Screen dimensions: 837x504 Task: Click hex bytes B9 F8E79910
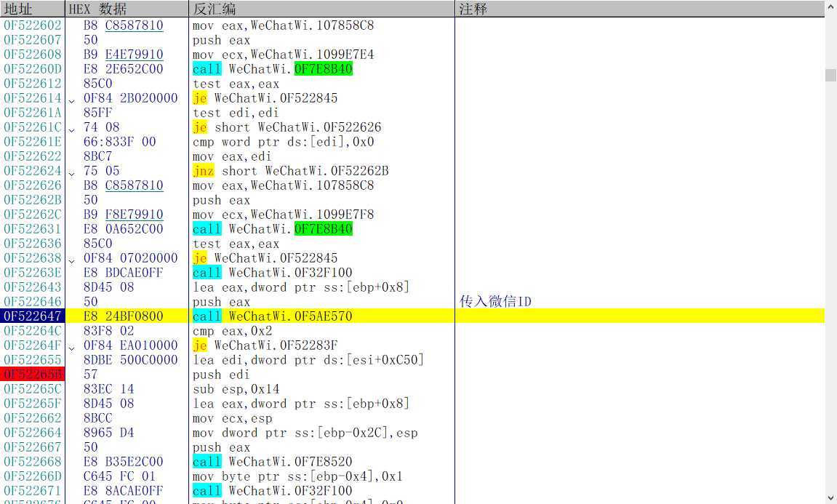[124, 215]
